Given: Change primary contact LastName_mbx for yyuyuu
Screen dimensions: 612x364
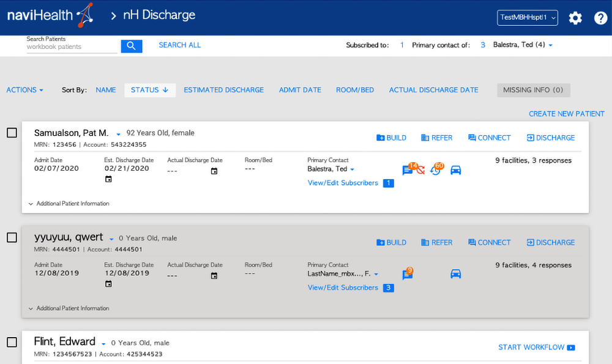Looking at the screenshot, I should click(x=343, y=274).
